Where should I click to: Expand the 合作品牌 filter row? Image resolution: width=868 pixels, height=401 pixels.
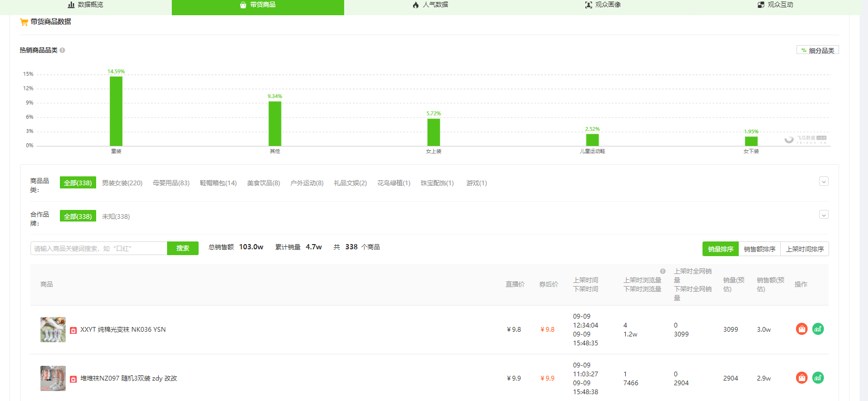[823, 215]
